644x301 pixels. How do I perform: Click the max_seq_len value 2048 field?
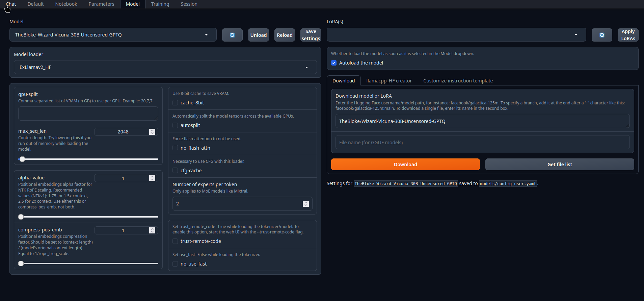[x=126, y=132]
